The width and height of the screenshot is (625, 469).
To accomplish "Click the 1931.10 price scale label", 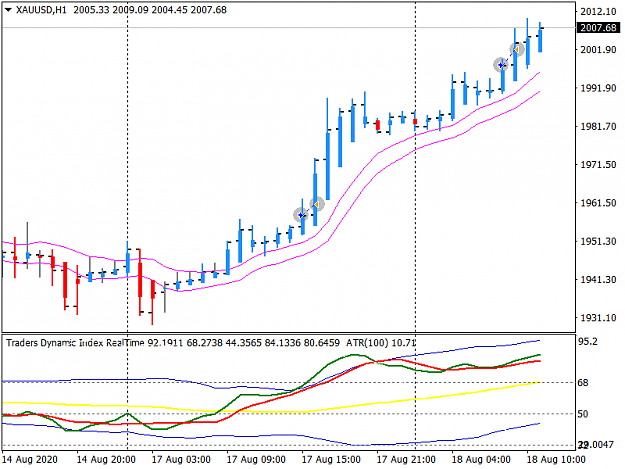I will [598, 318].
